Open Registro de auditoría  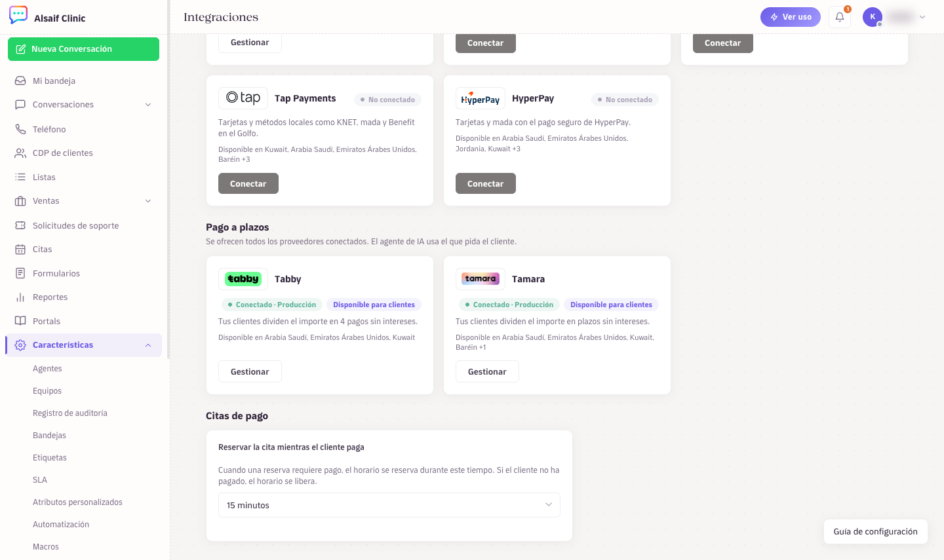click(70, 413)
